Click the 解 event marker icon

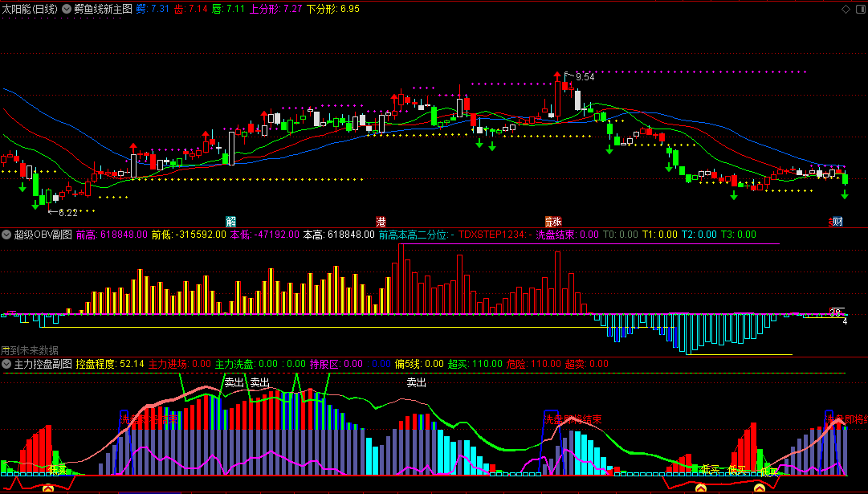(230, 222)
